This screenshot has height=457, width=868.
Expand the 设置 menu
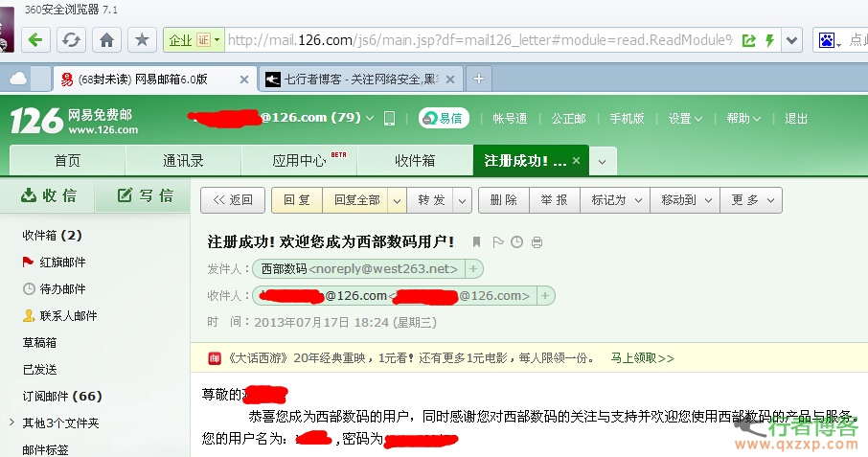tap(685, 119)
